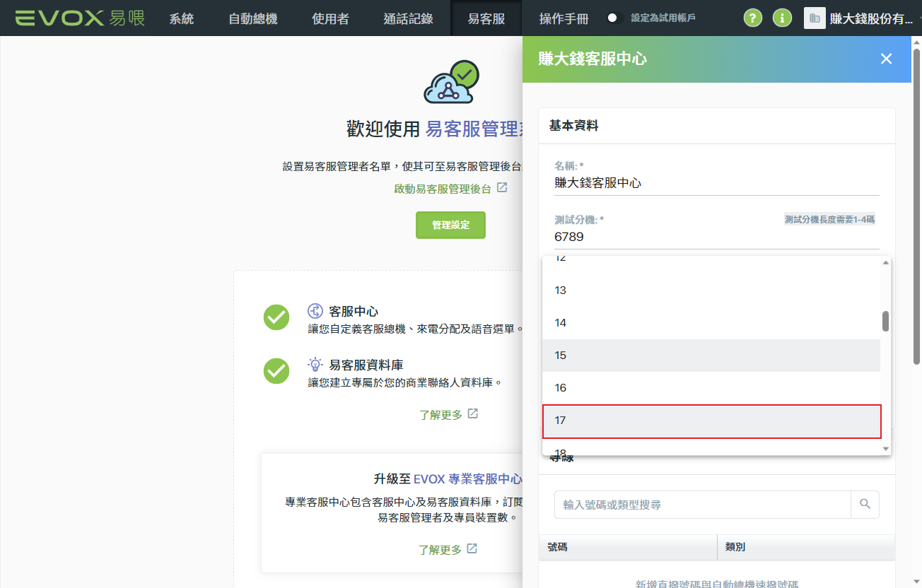This screenshot has height=588, width=922.
Task: Select option 13 in the dropdown list
Action: (711, 290)
